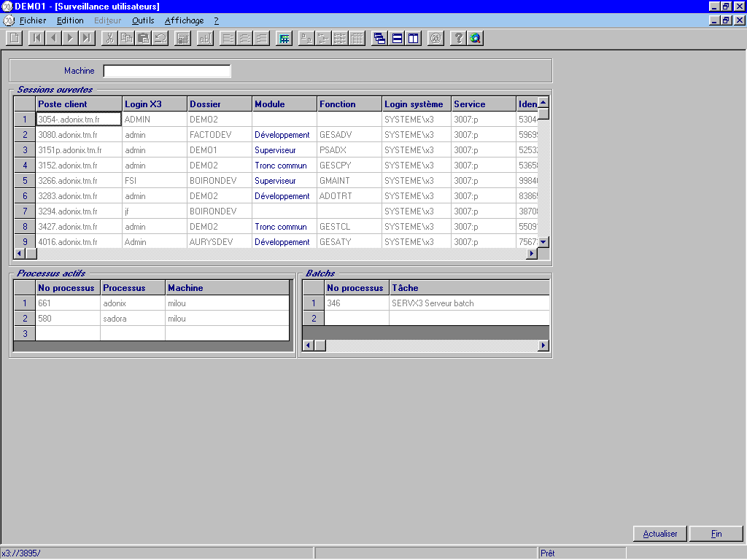Open the Outils menu
747x560 pixels.
(142, 20)
